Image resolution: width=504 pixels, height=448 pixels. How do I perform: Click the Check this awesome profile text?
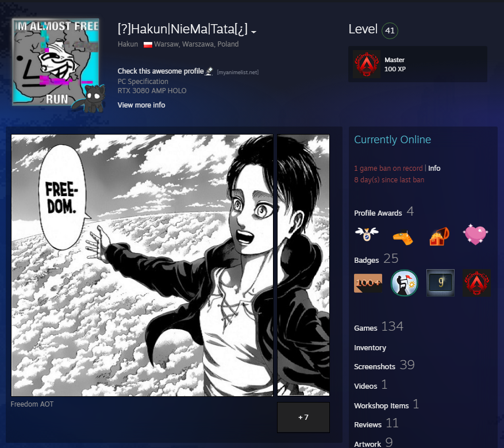click(x=160, y=71)
